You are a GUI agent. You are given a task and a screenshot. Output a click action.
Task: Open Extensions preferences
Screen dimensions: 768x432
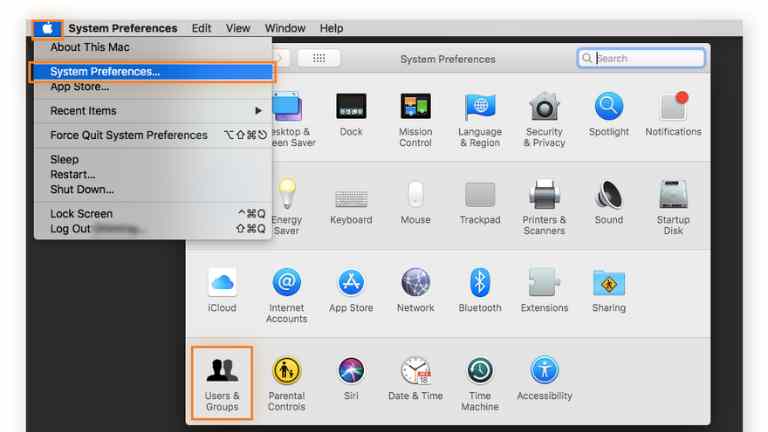[544, 290]
